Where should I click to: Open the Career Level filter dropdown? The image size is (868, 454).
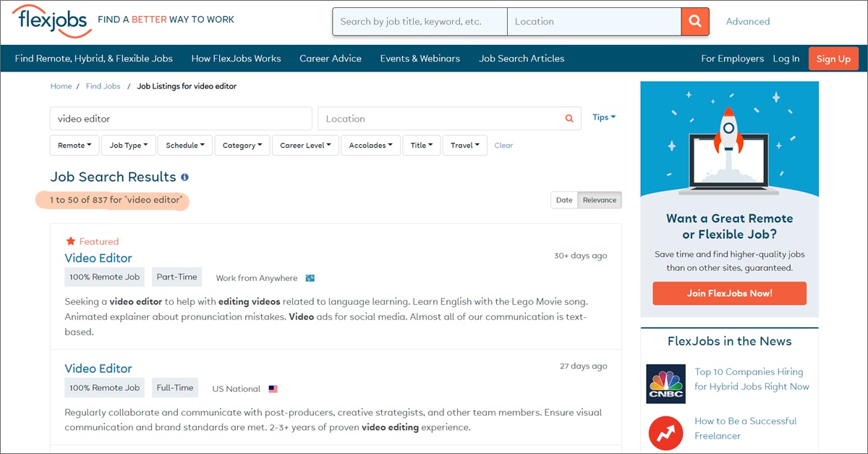(x=305, y=146)
